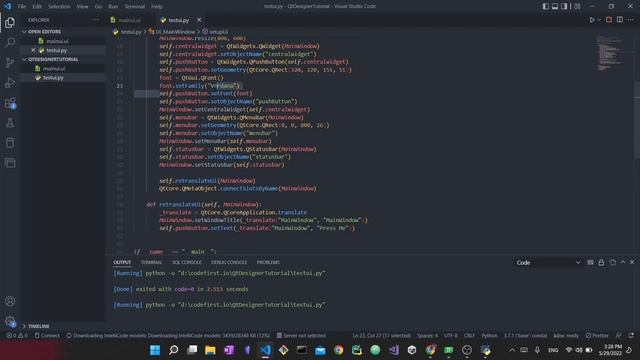
Task: Open the Selection menu
Action: (59, 7)
